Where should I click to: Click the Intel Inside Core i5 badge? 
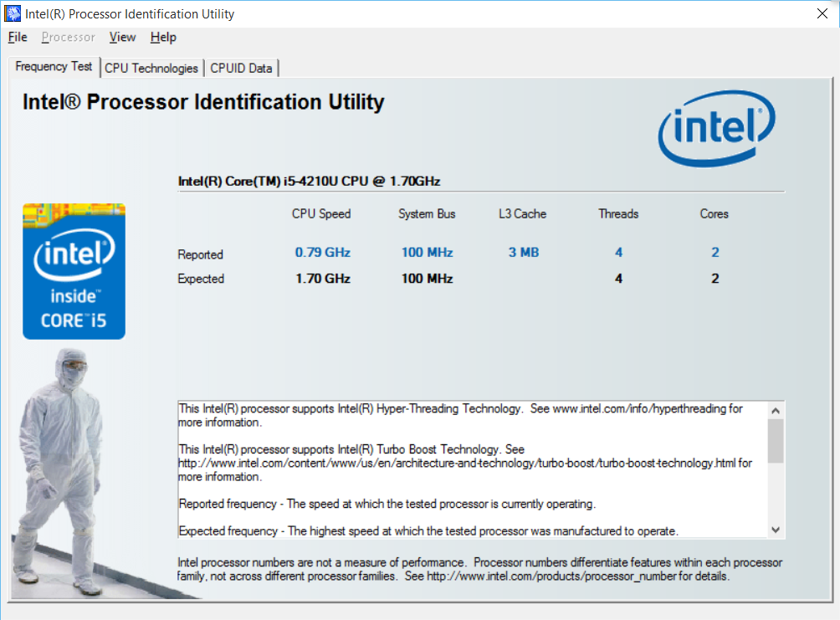coord(74,271)
